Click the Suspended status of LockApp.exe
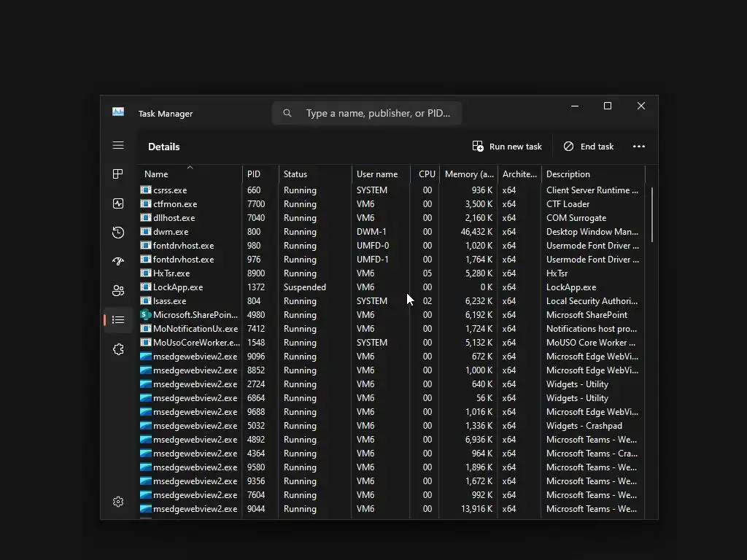747x560 pixels. [x=305, y=287]
